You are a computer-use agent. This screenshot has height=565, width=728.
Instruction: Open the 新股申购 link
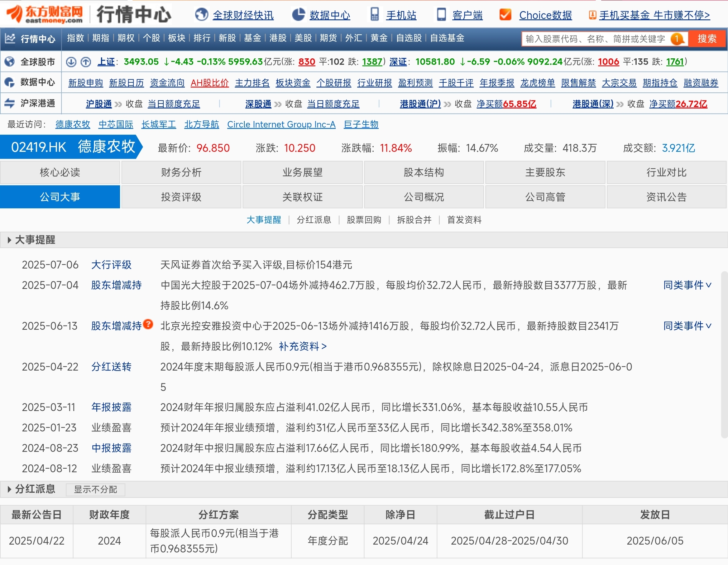(x=86, y=83)
